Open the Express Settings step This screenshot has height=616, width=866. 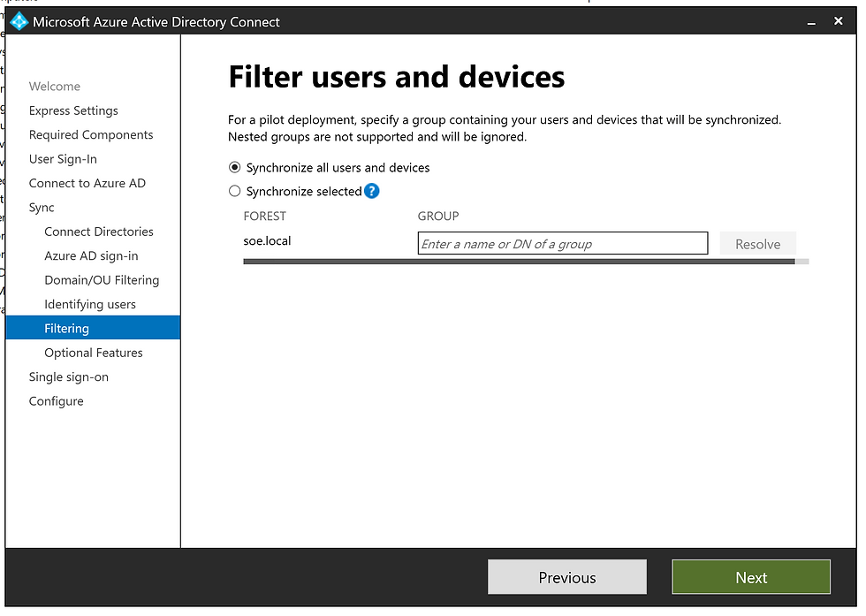[73, 110]
